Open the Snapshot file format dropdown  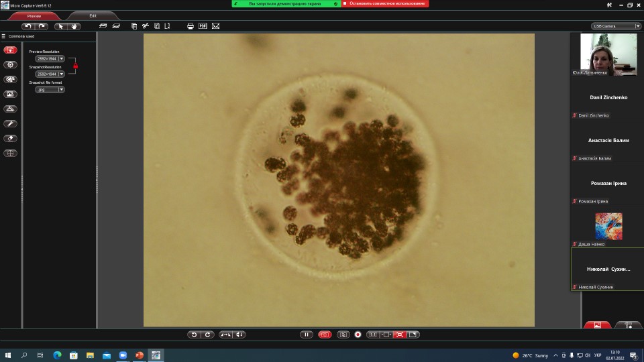tap(50, 89)
